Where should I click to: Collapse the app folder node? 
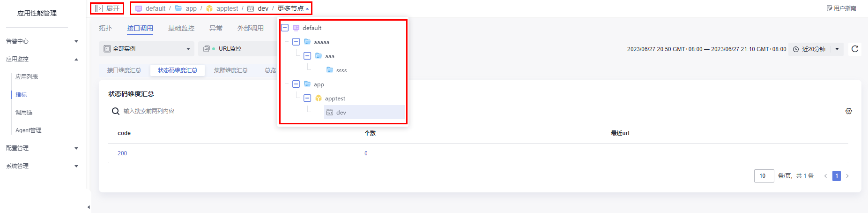tap(296, 84)
